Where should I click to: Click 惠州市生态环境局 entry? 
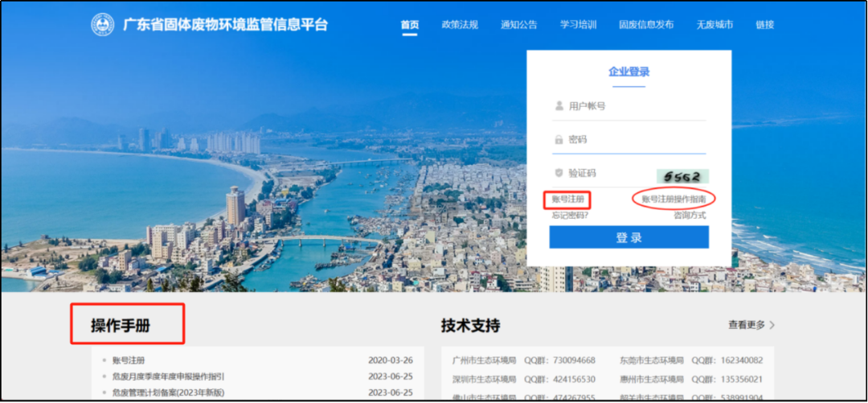[x=652, y=380]
